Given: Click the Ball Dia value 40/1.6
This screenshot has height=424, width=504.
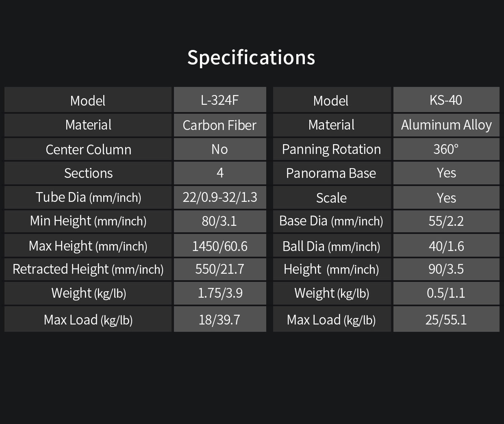Looking at the screenshot, I should (x=446, y=245).
